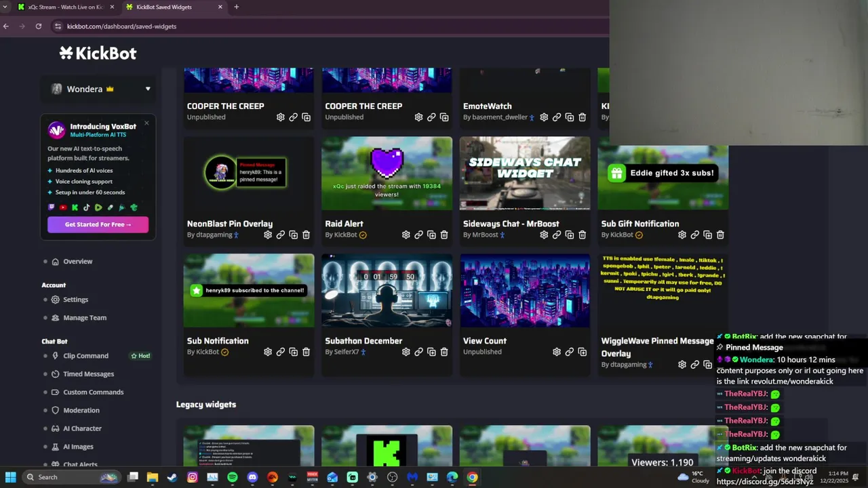The width and height of the screenshot is (868, 488).
Task: Open AI Images page
Action: coord(78,447)
